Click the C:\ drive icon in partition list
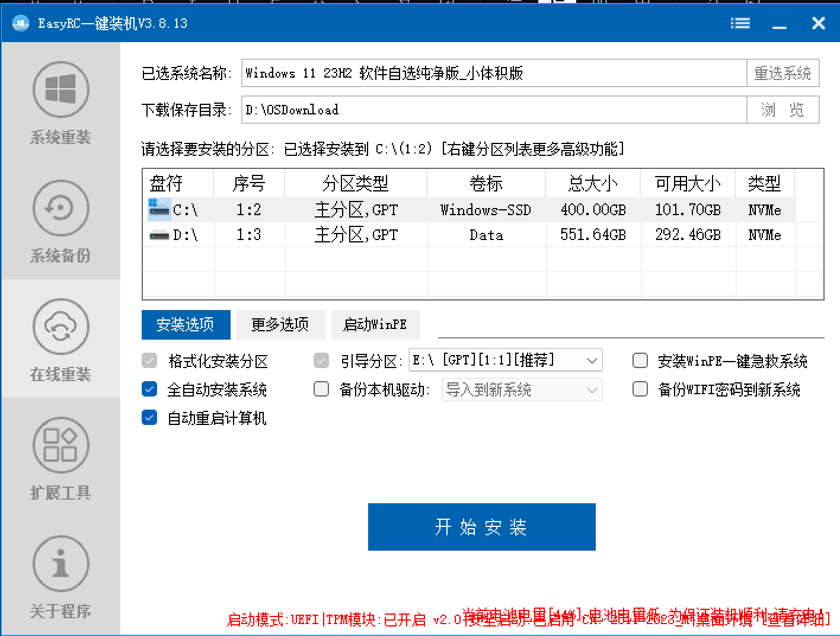Screen dimensions: 840x636 pyautogui.click(x=159, y=209)
